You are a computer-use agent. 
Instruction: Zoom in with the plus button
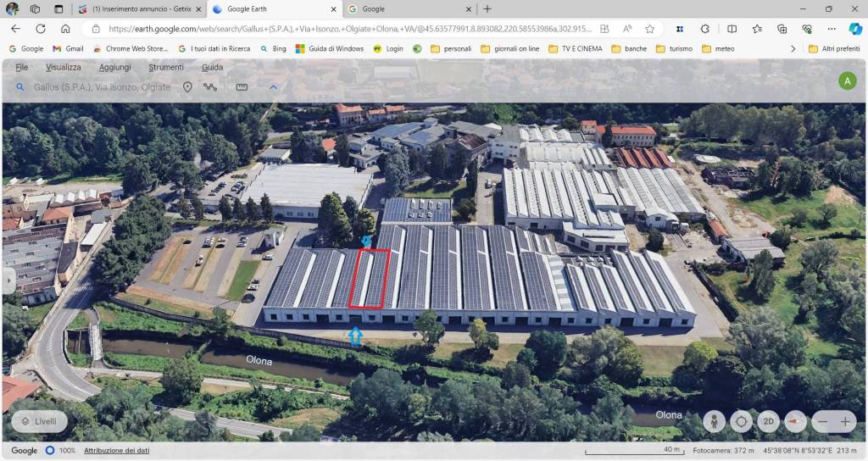tap(845, 421)
